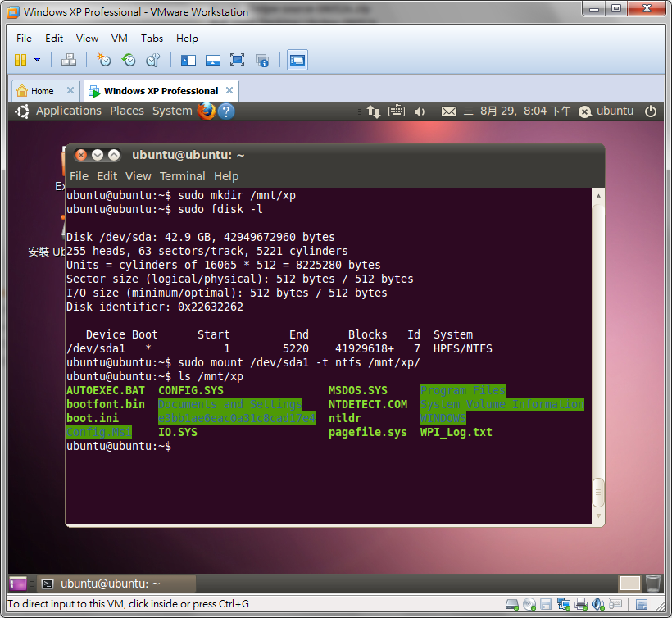Open Ubuntu Places menu
This screenshot has height=618, width=672.
click(127, 111)
